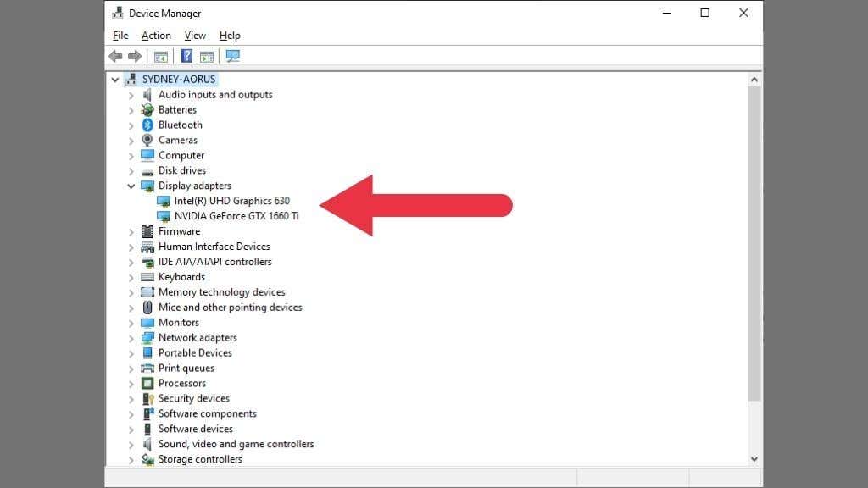Open the View menu

pos(195,36)
